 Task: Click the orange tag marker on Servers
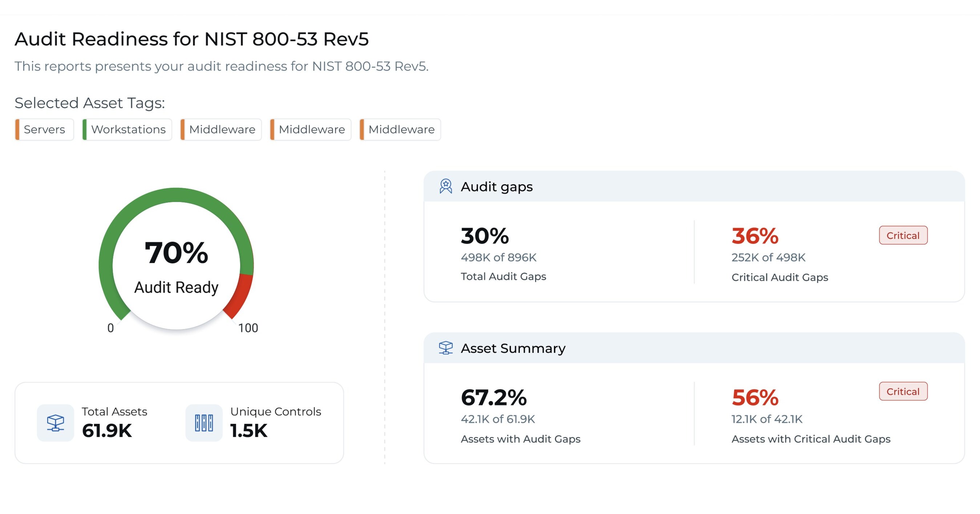pyautogui.click(x=18, y=129)
